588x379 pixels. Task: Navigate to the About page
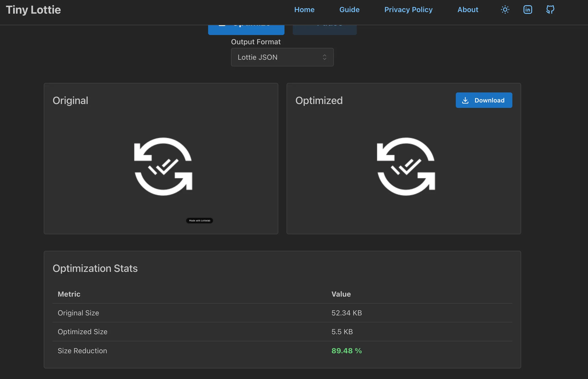point(468,10)
